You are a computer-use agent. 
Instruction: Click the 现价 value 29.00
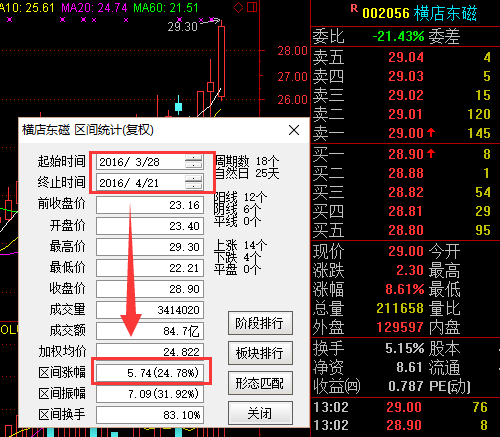(406, 251)
